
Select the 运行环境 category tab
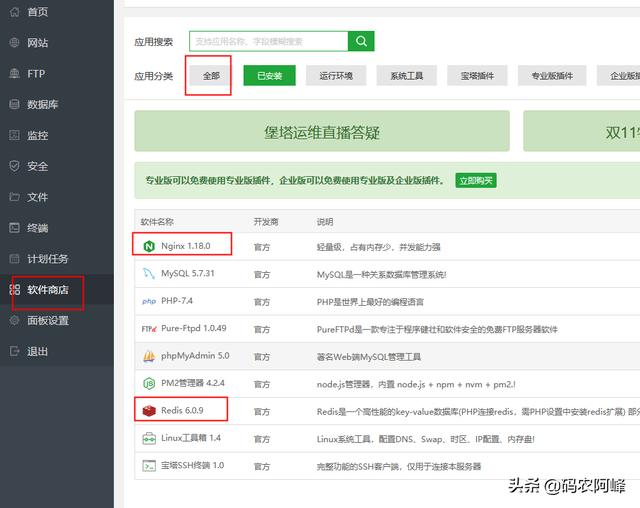tap(336, 75)
